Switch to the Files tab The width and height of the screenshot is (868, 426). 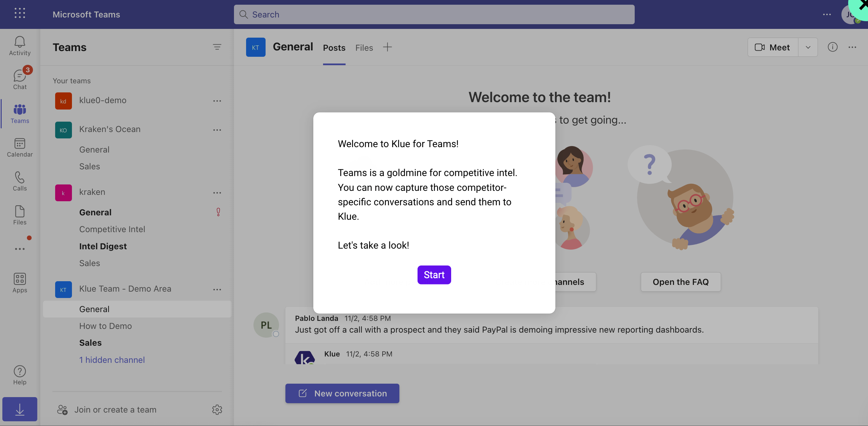[364, 47]
